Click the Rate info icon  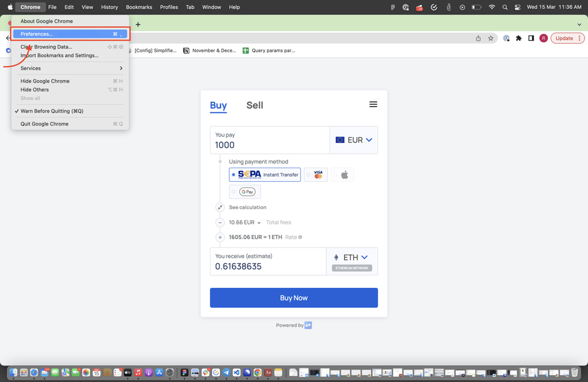point(300,237)
